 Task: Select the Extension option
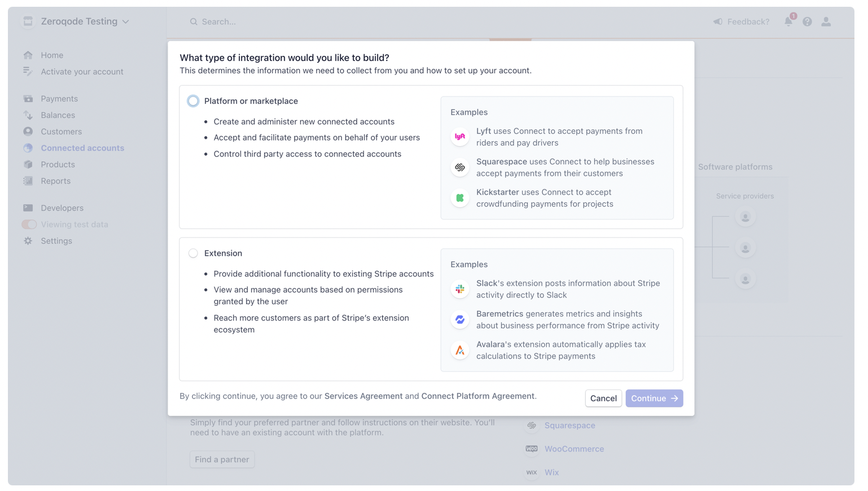point(193,253)
